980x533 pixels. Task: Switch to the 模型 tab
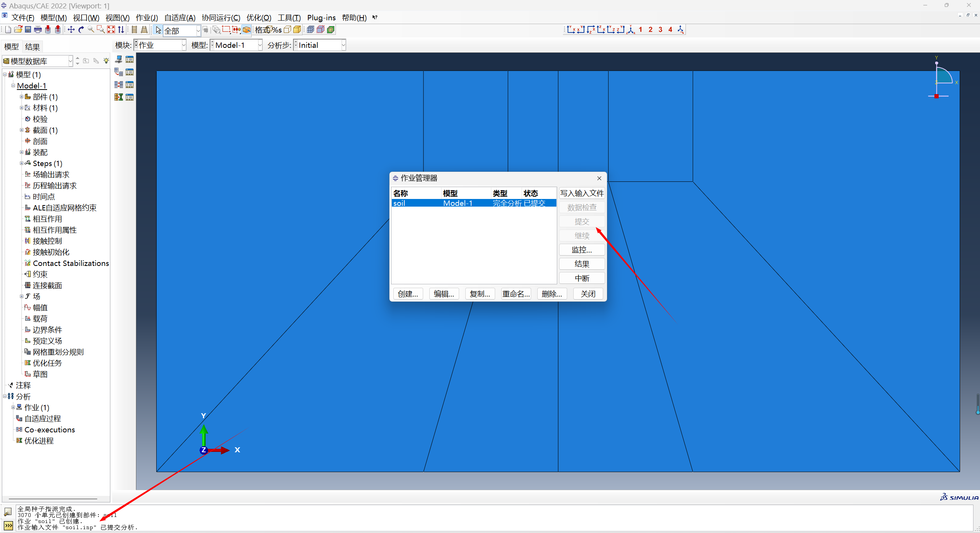(x=11, y=47)
